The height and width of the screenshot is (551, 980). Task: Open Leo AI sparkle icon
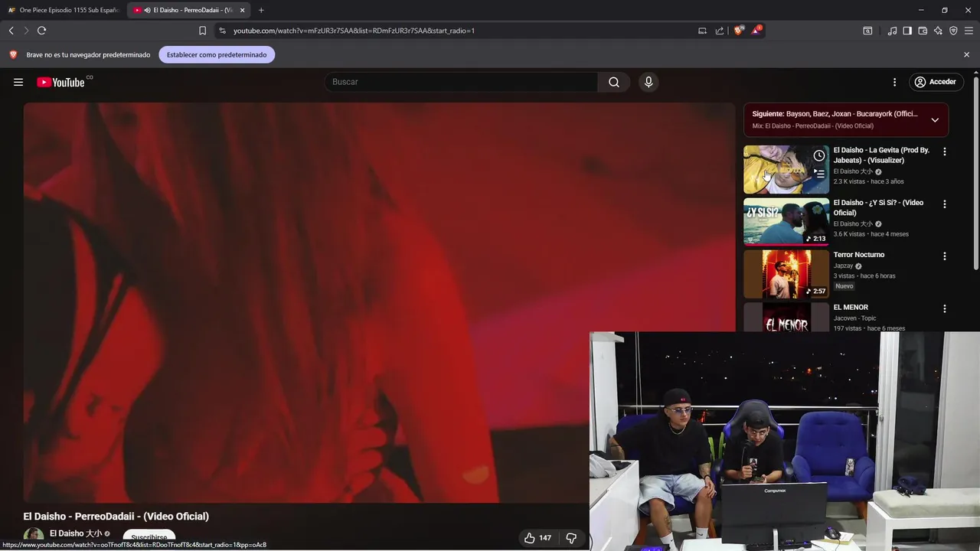938,31
